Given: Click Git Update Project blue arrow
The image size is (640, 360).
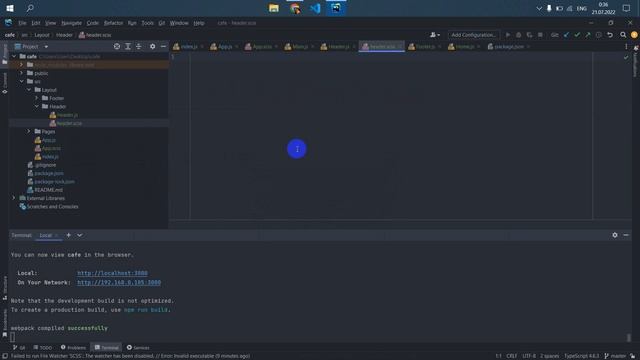Looking at the screenshot, I should click(566, 35).
